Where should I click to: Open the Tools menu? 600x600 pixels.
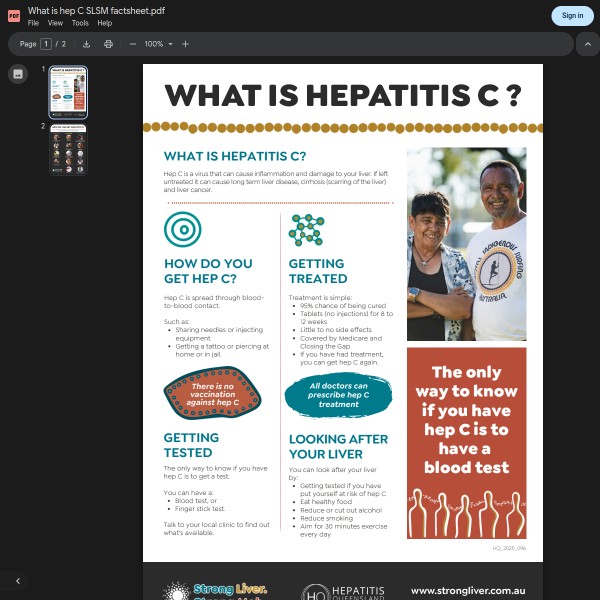80,23
